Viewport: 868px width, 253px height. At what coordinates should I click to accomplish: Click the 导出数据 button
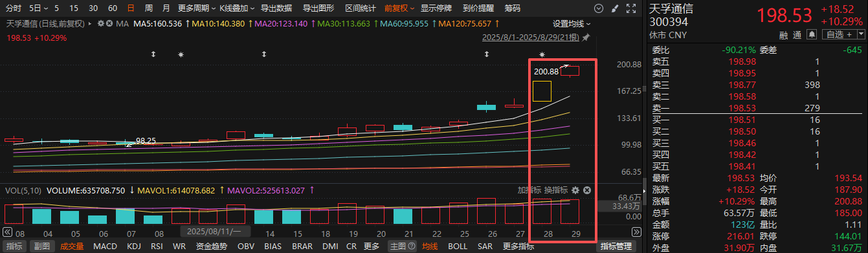pyautogui.click(x=276, y=8)
